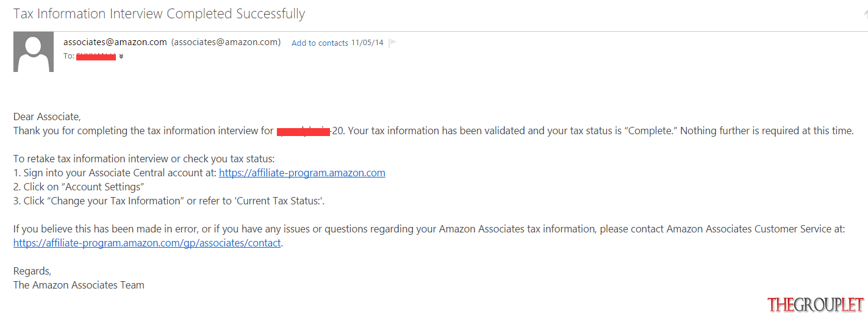
Task: Click the redacted ID in the message body
Action: point(303,131)
